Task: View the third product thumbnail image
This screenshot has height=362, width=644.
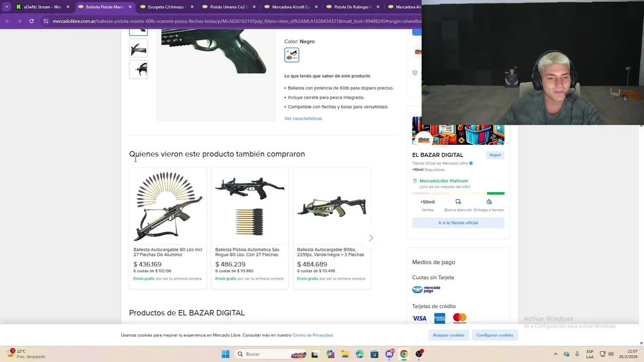Action: pyautogui.click(x=138, y=69)
